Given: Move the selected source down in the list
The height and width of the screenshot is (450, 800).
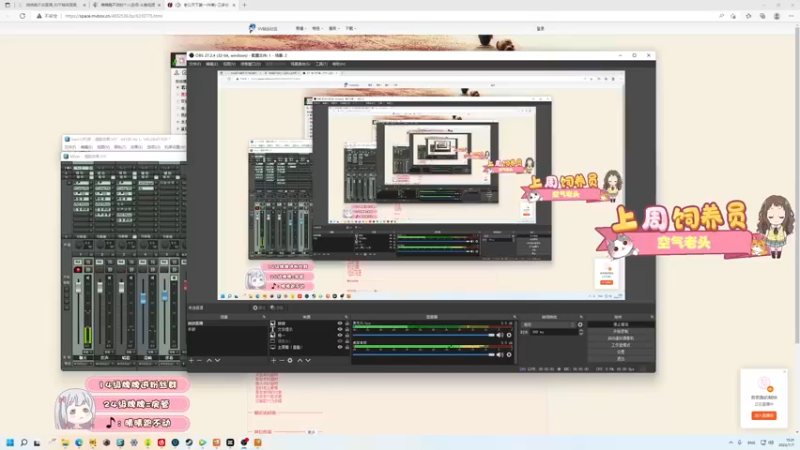Looking at the screenshot, I should tap(308, 360).
